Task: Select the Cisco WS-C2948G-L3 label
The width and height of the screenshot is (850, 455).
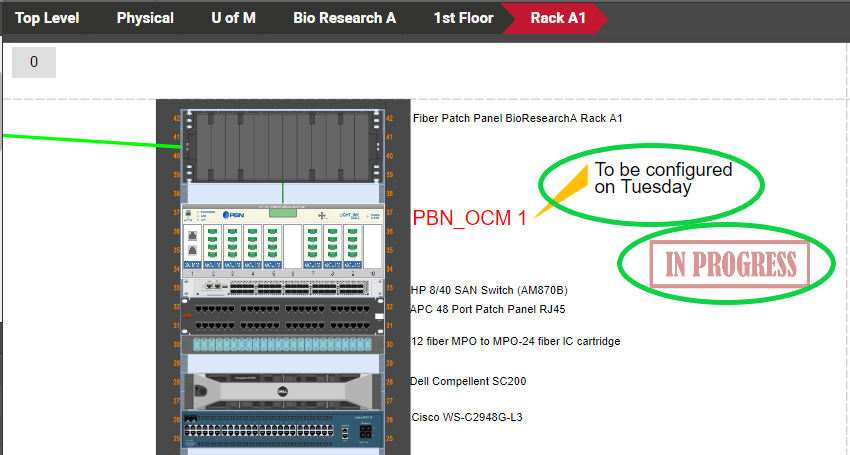Action: (467, 417)
